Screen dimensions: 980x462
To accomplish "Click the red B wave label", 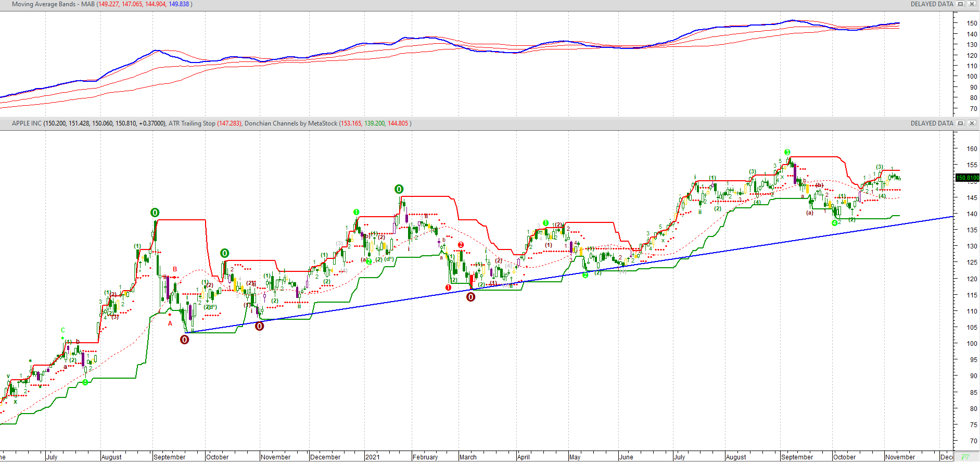I will [175, 269].
